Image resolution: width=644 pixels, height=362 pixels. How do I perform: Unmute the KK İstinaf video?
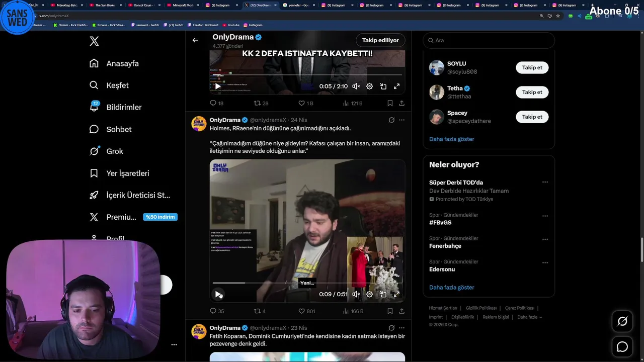coord(356,86)
